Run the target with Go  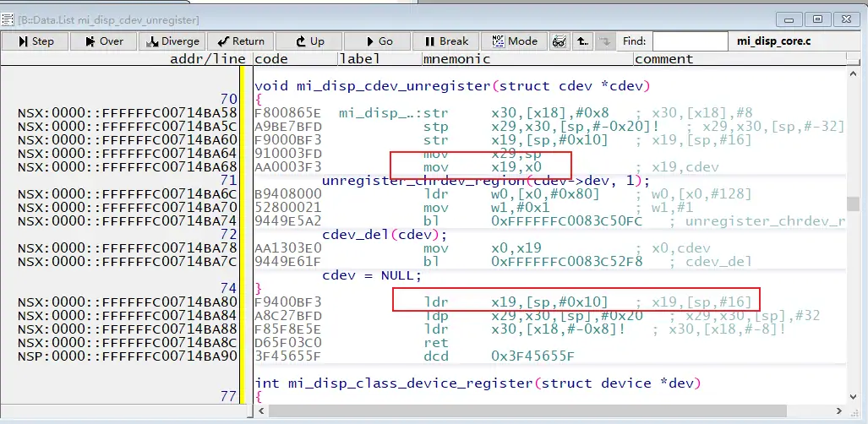[x=377, y=41]
